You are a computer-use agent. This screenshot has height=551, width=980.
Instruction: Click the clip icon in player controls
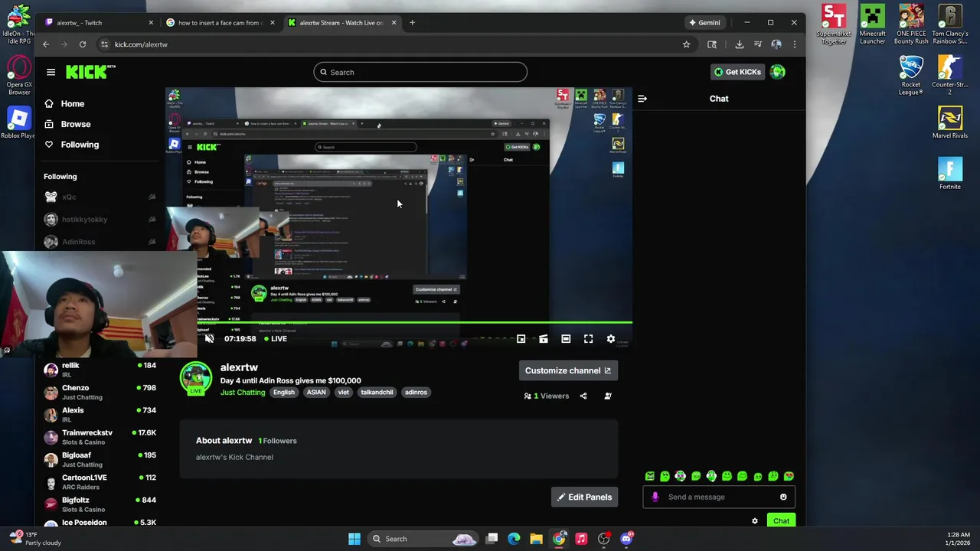coord(544,338)
